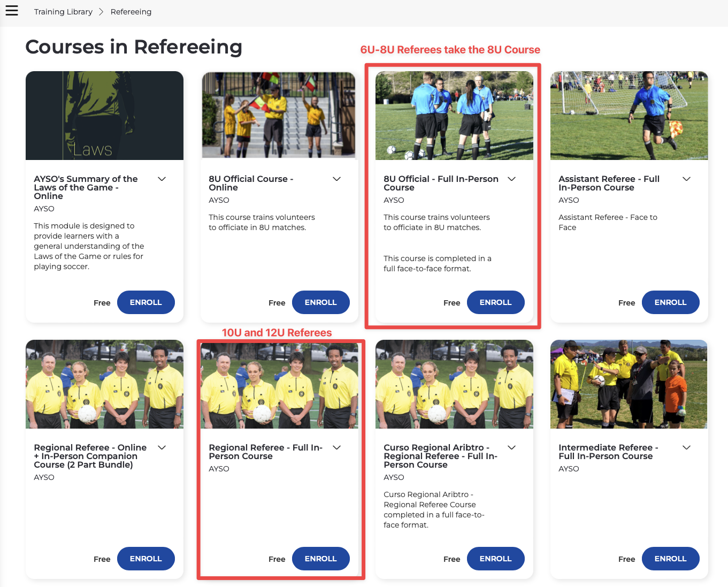
Task: Expand Assistant Referee Full In-Person chevron
Action: click(x=686, y=179)
